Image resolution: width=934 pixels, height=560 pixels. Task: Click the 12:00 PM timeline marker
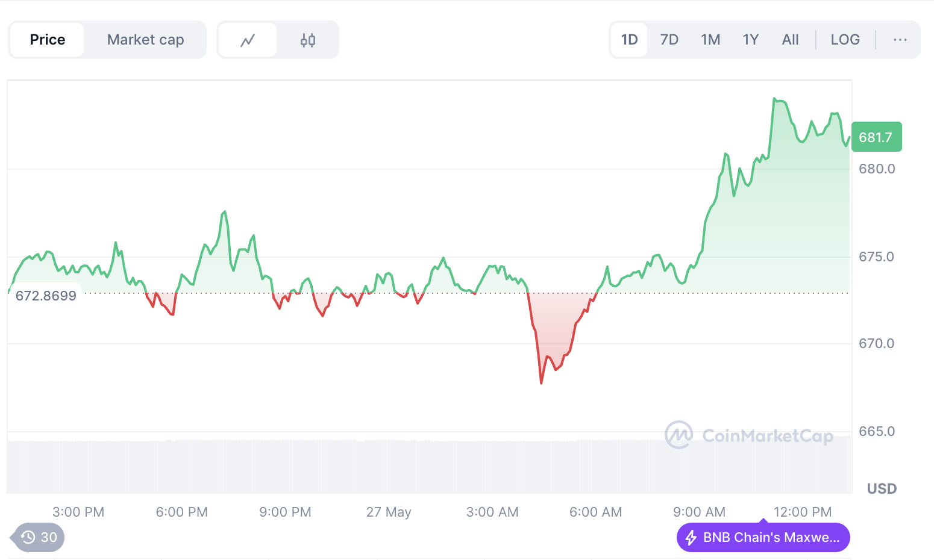(802, 512)
